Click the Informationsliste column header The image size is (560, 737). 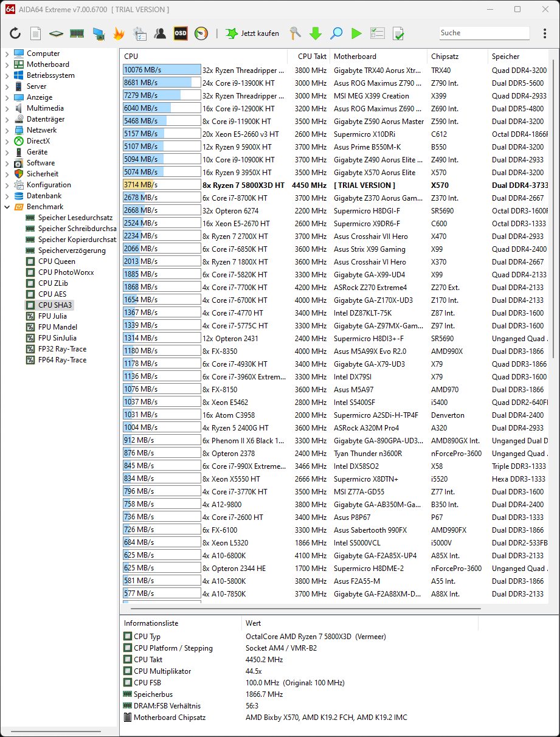[181, 623]
